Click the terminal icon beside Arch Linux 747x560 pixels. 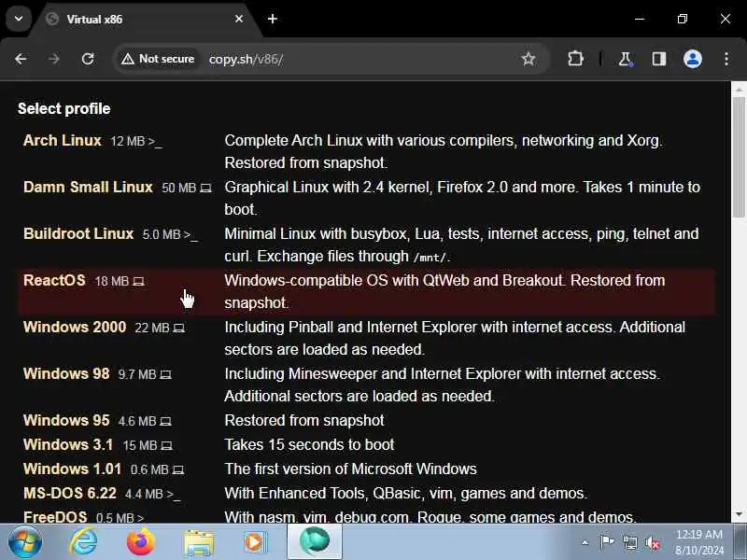(x=155, y=142)
